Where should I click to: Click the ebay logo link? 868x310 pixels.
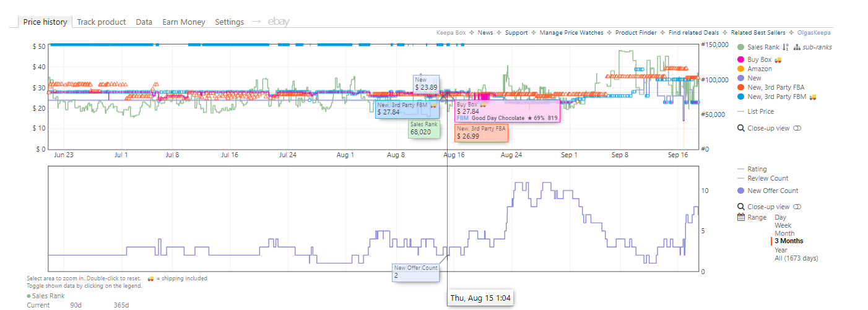pyautogui.click(x=279, y=22)
